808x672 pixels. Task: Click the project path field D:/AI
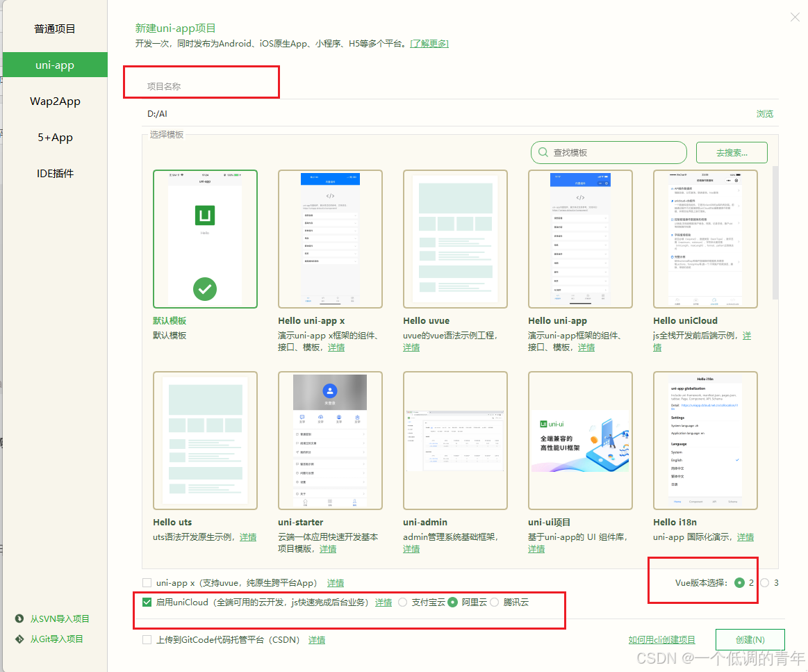coord(443,114)
